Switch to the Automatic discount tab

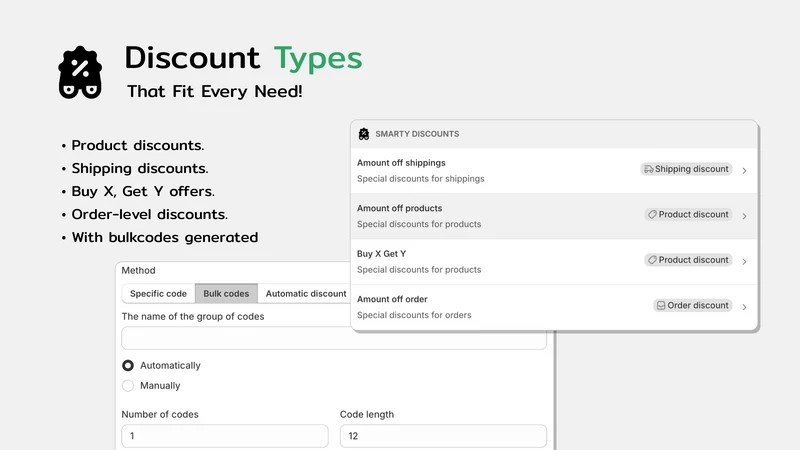coord(306,293)
